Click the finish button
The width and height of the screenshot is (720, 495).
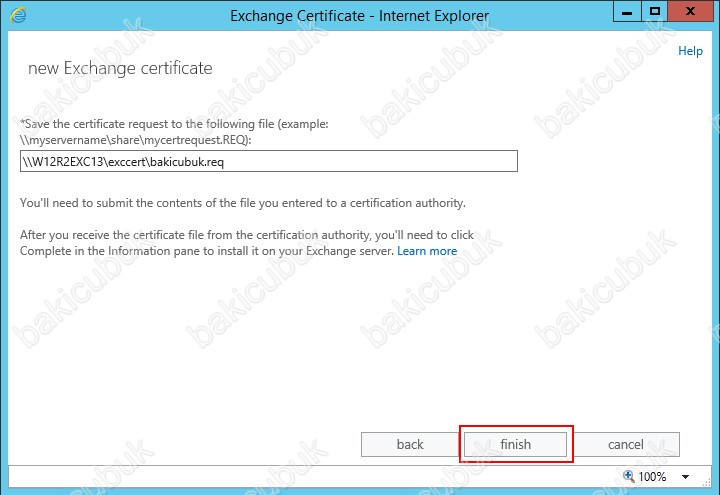click(x=515, y=444)
